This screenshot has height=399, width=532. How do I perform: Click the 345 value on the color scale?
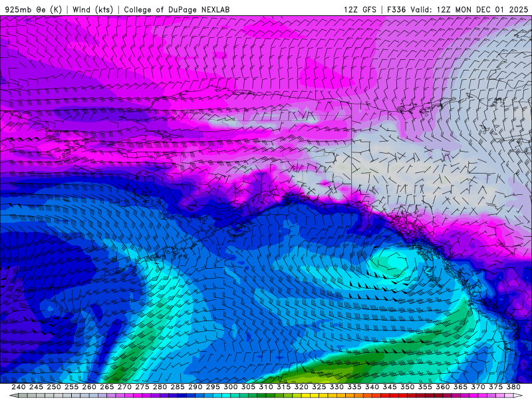click(390, 387)
